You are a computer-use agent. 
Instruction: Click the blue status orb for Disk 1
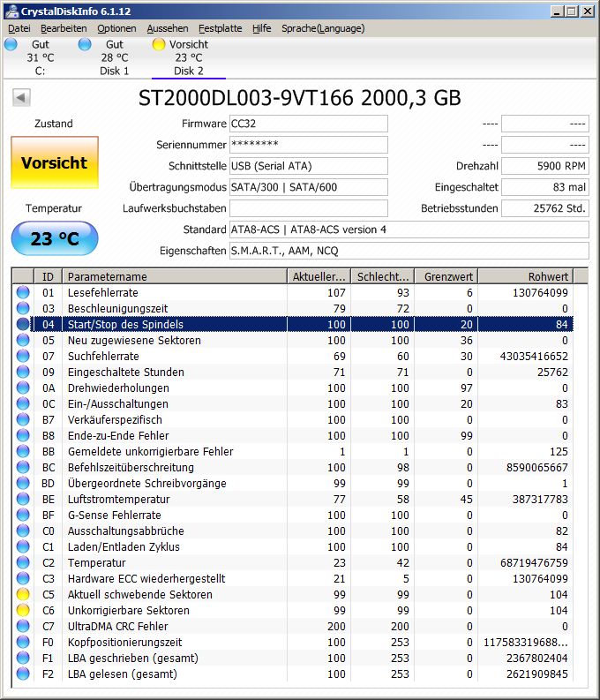click(85, 44)
